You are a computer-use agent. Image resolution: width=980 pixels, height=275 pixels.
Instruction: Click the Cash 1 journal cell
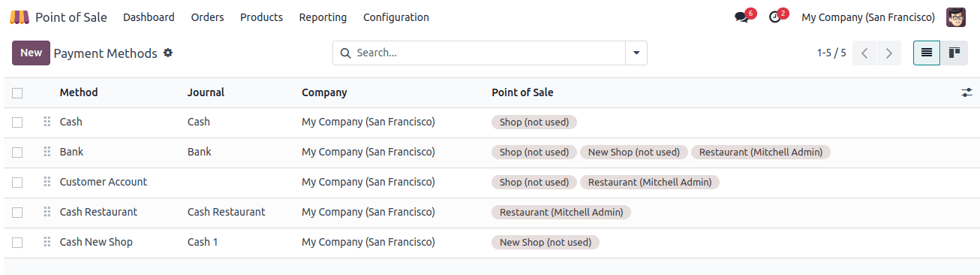click(x=203, y=242)
